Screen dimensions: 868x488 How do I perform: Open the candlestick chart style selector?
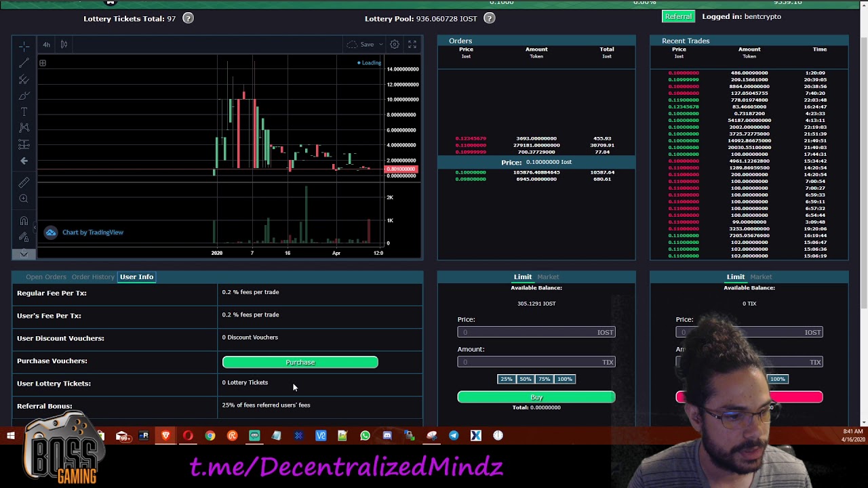(x=64, y=45)
